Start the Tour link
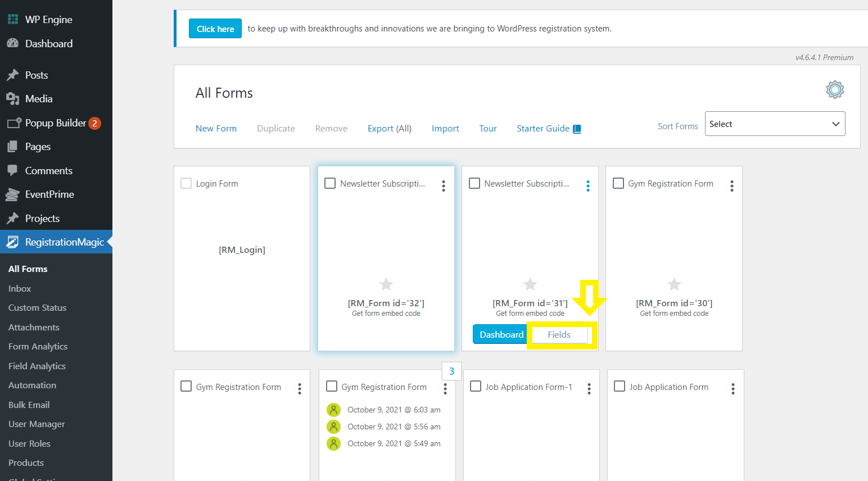Screen dimensions: 868x481 [x=488, y=129]
